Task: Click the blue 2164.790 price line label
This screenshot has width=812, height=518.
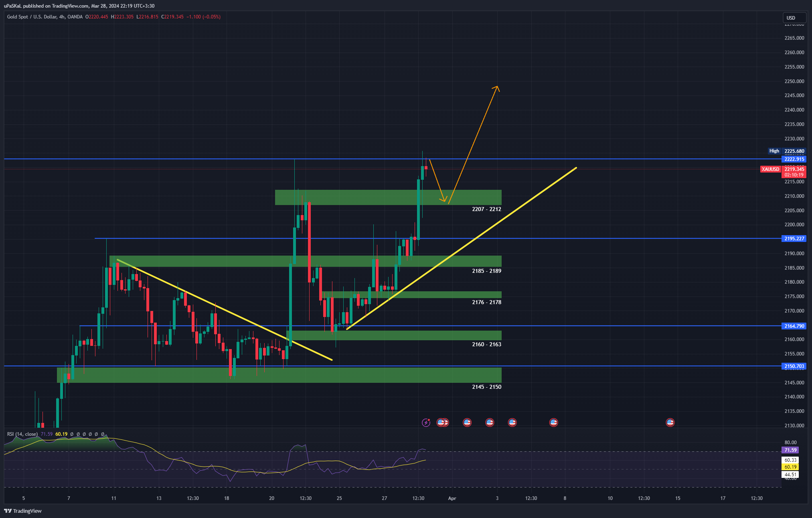Action: [x=794, y=326]
